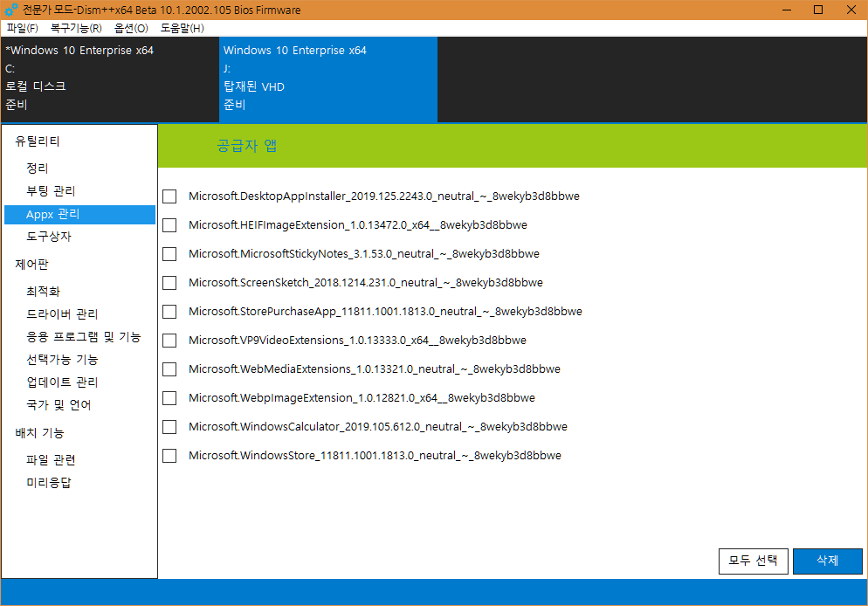Click the Microsoft.HEIFImageExtension_1.0.13472.0 package name
Screen dimensions: 868x606
coord(358,225)
